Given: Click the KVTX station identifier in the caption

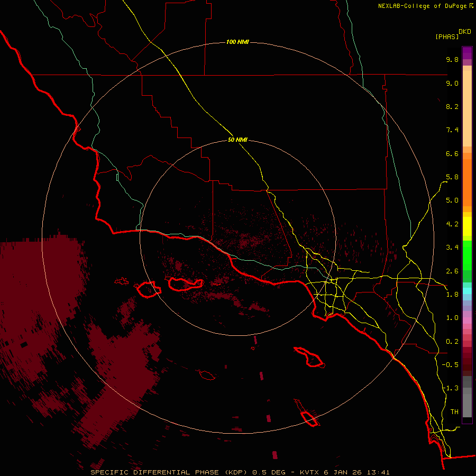Looking at the screenshot, I should [309, 472].
